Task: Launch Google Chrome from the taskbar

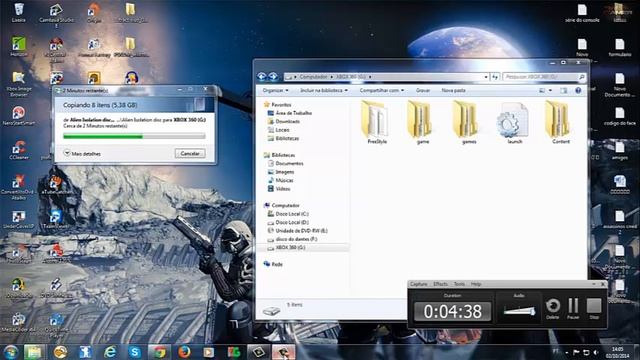Action: 159,352
